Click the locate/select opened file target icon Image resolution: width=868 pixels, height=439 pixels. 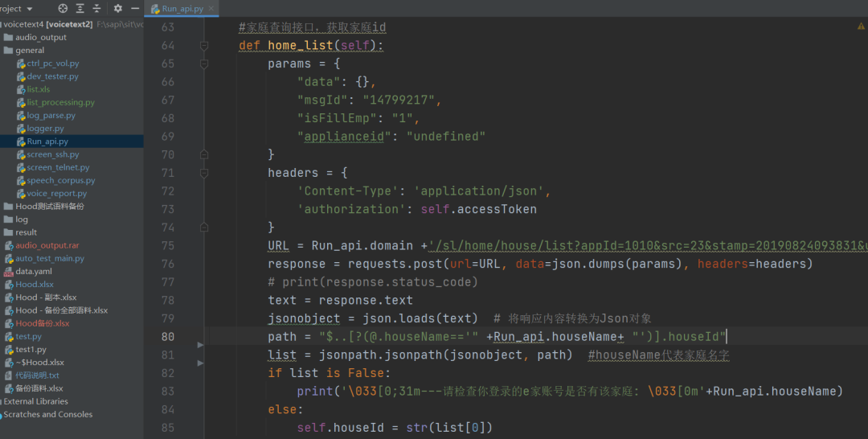[63, 8]
